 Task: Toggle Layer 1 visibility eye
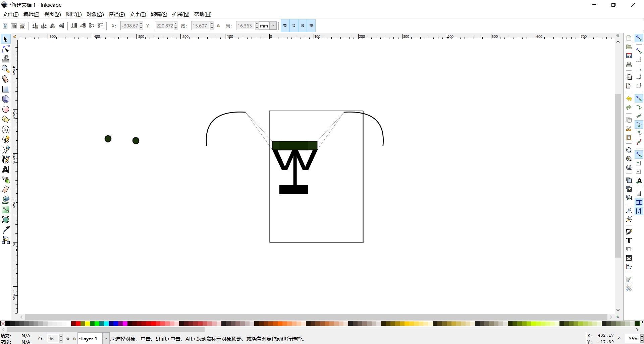68,339
